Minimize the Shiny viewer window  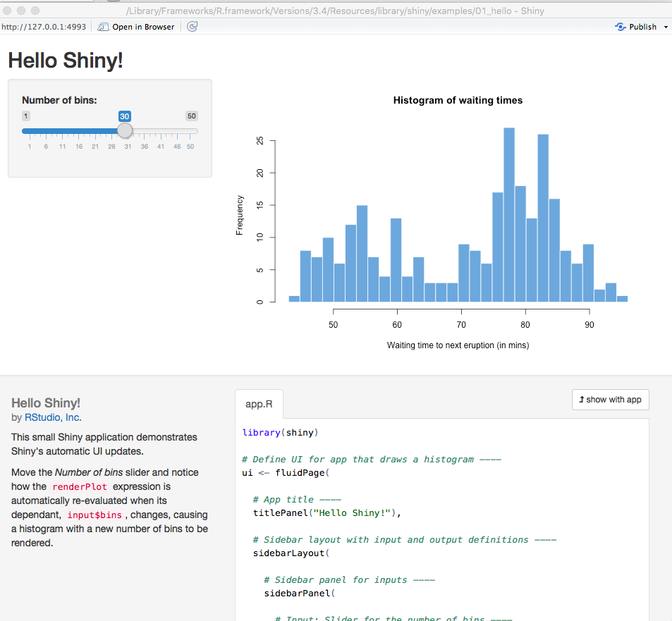(21, 11)
